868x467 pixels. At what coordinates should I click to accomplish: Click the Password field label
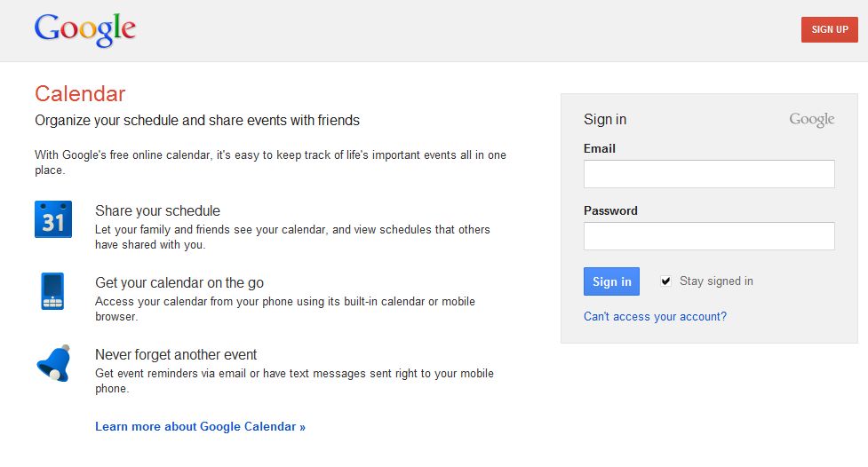point(610,211)
